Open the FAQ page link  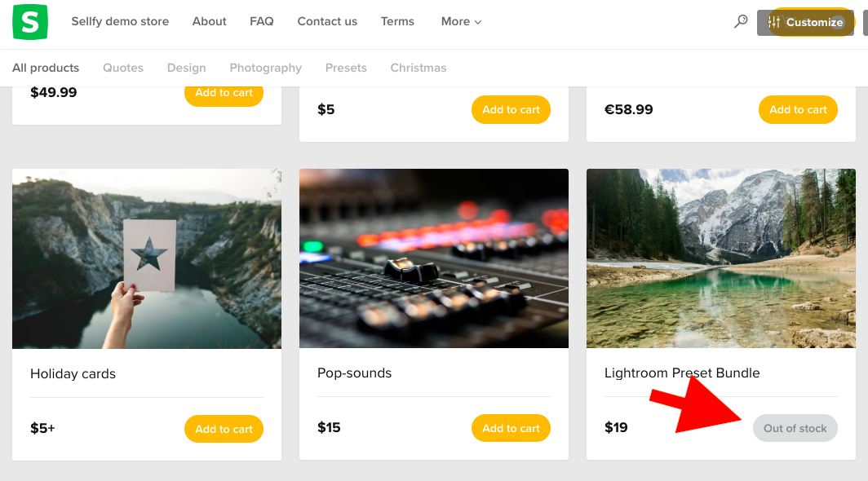[261, 21]
